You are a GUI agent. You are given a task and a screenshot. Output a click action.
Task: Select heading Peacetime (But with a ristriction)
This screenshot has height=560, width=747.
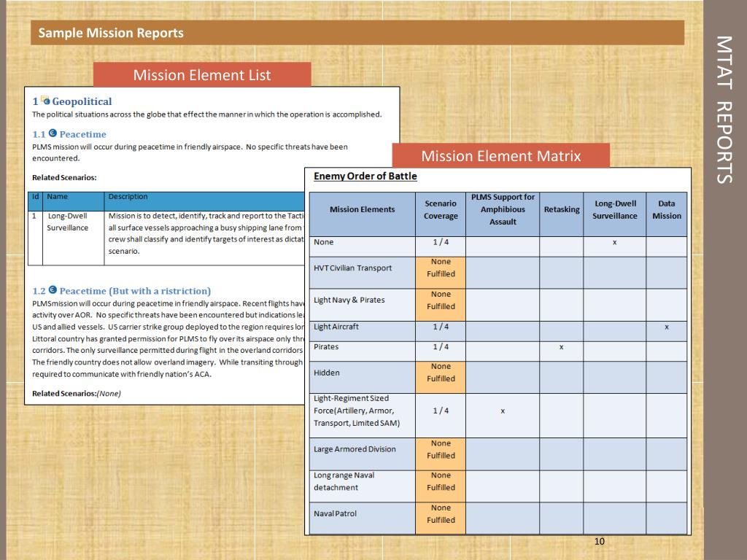click(x=135, y=291)
